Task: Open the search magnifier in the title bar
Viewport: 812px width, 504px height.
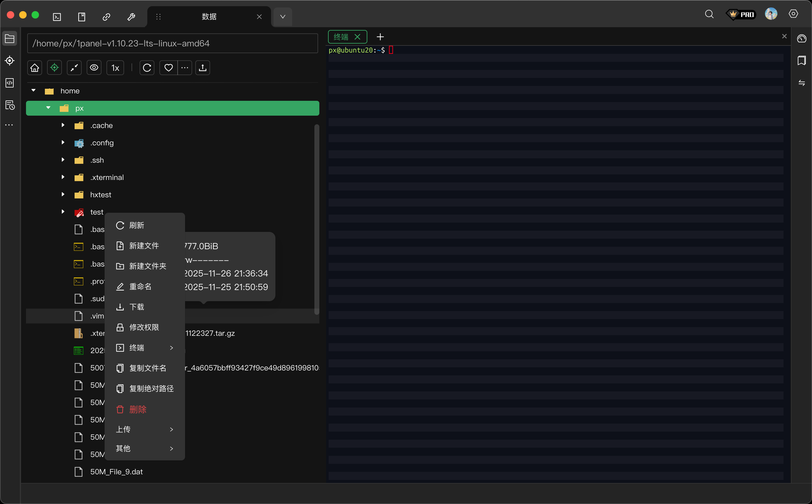Action: click(x=709, y=14)
